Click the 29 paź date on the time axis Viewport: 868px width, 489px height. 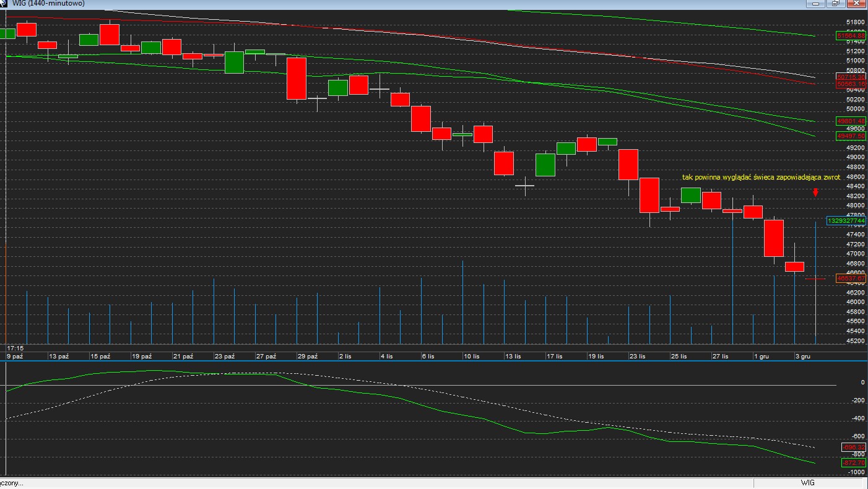pos(307,357)
